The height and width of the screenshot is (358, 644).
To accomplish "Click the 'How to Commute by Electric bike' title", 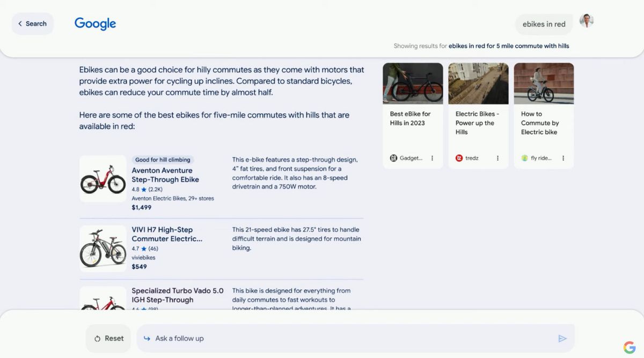I will [x=540, y=123].
